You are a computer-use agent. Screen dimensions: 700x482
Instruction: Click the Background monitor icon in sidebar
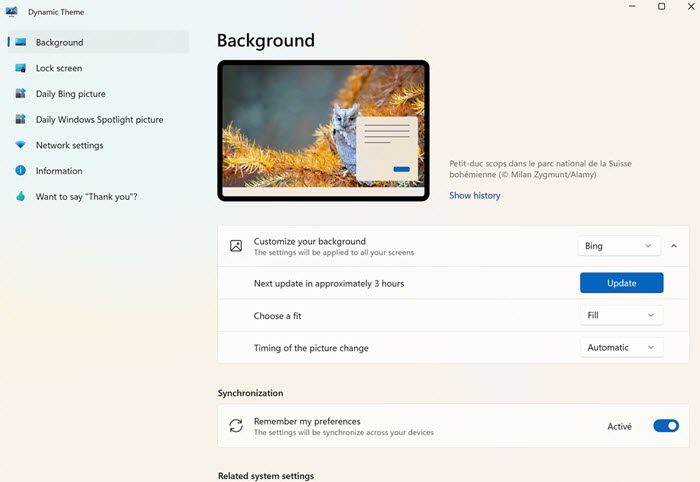pos(21,42)
